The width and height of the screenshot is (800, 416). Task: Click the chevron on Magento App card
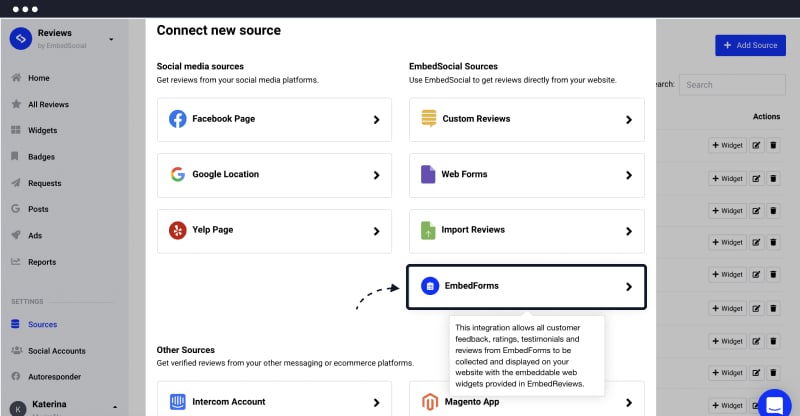coord(629,403)
